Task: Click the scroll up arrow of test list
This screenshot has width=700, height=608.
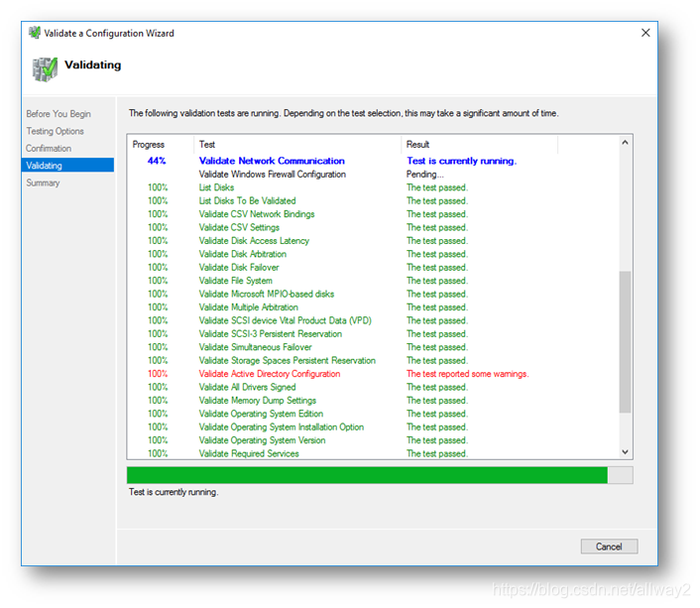Action: [x=625, y=143]
